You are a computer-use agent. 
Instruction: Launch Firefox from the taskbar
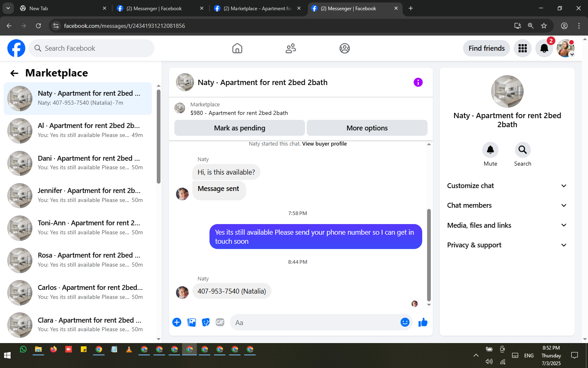coord(53,349)
